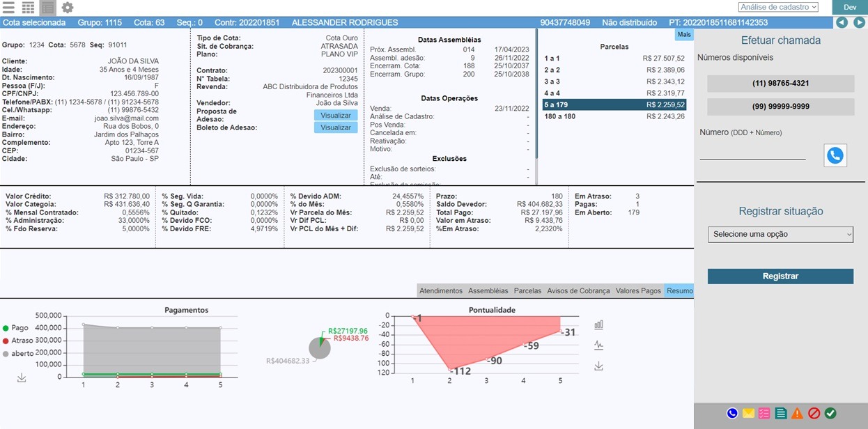Open the settings gear icon
Viewport: 868px width, 429px height.
click(x=67, y=8)
